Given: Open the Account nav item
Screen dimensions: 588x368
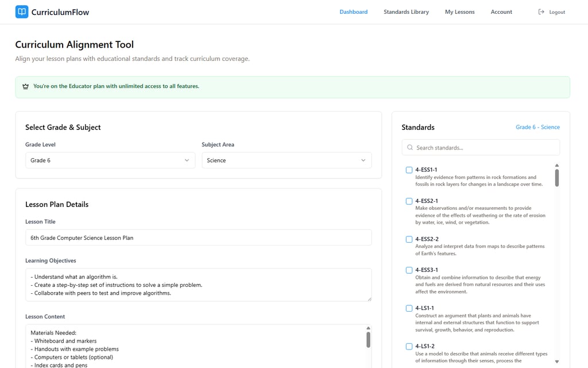Looking at the screenshot, I should pyautogui.click(x=501, y=12).
